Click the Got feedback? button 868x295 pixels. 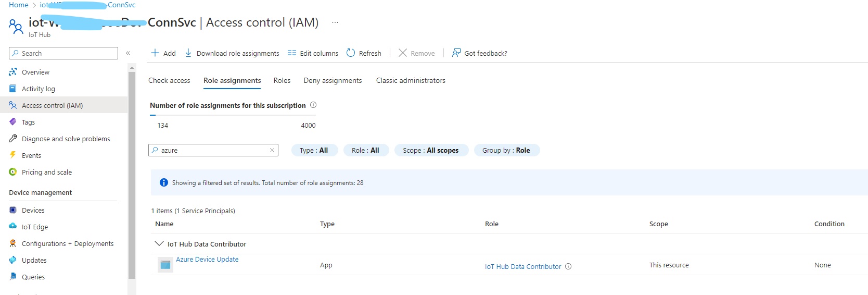479,53
